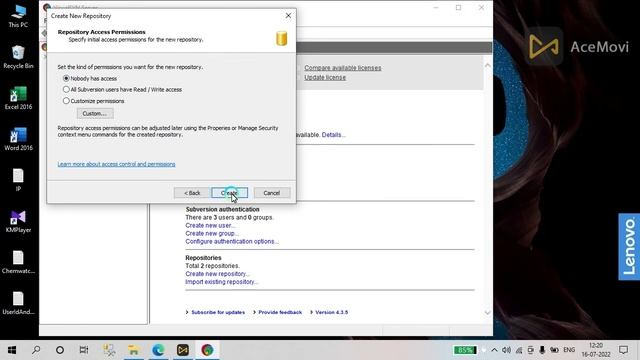
Task: Click Import existing repository... link
Action: pos(222,282)
